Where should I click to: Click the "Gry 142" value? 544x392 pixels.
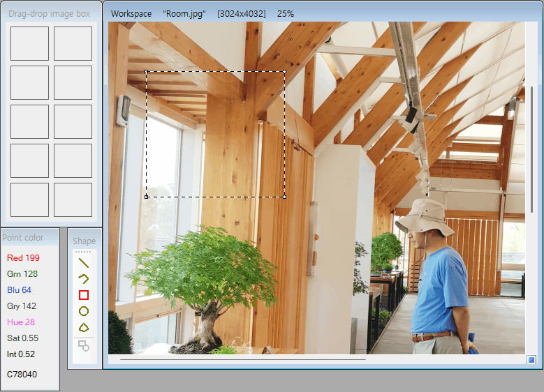click(x=22, y=306)
